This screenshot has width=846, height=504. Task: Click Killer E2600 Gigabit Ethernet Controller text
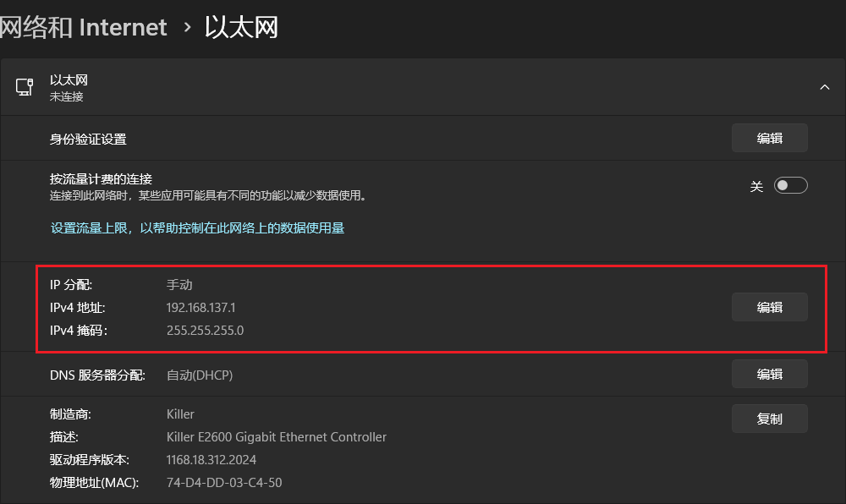click(277, 436)
